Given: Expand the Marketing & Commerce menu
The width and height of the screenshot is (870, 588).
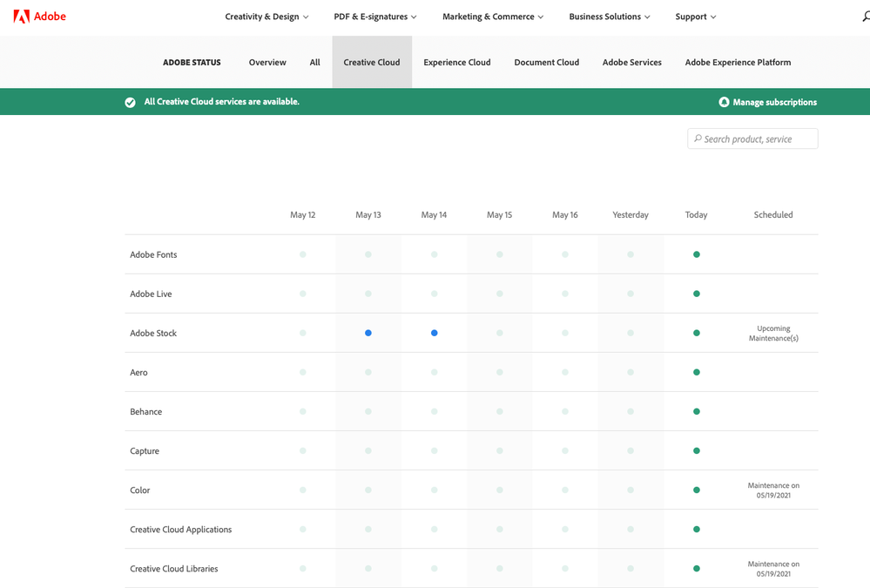Looking at the screenshot, I should click(x=492, y=17).
